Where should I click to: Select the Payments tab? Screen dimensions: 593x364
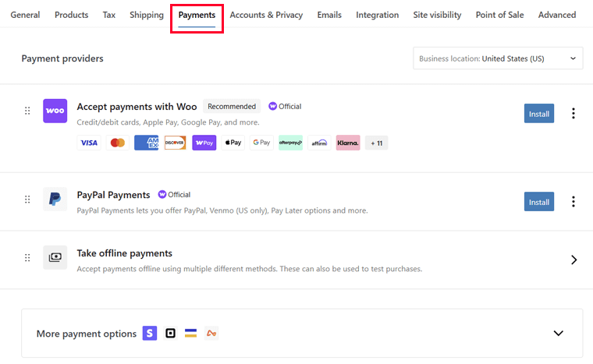(x=197, y=15)
